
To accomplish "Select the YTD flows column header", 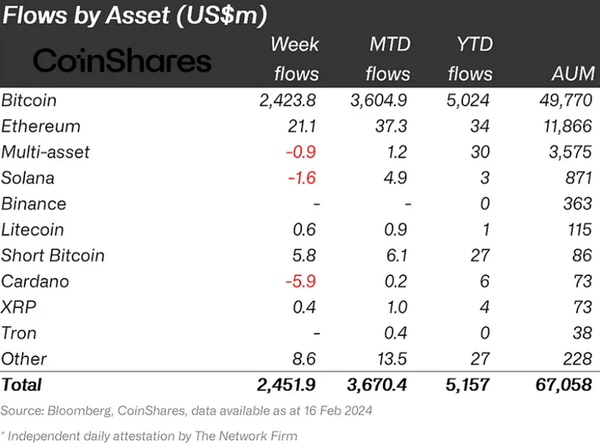I will [467, 59].
